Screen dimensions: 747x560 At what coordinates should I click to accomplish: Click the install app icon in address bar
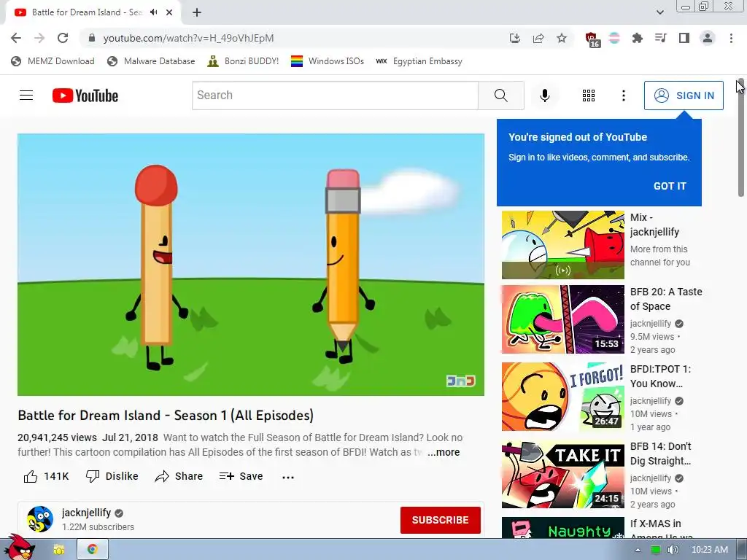[515, 38]
